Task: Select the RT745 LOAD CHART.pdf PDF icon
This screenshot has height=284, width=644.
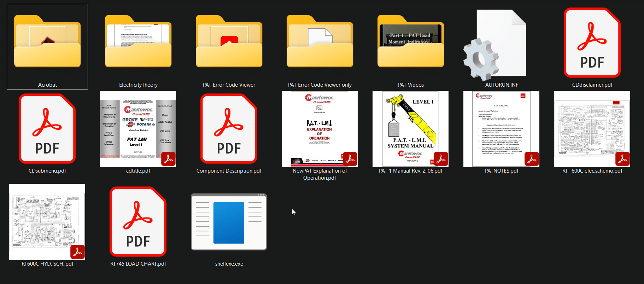Action: (138, 222)
